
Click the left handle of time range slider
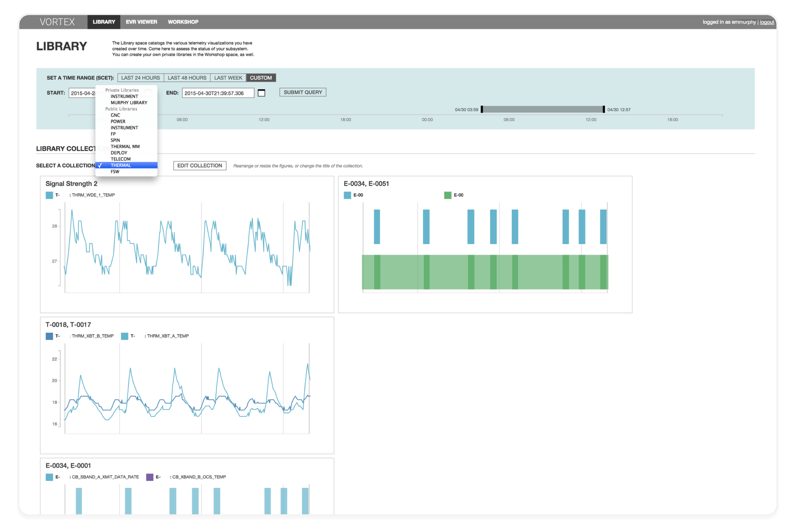click(x=482, y=109)
